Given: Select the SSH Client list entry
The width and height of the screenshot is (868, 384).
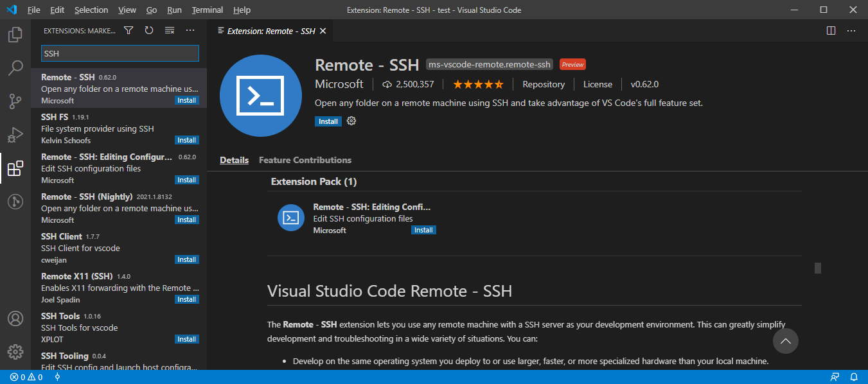Looking at the screenshot, I should click(119, 248).
